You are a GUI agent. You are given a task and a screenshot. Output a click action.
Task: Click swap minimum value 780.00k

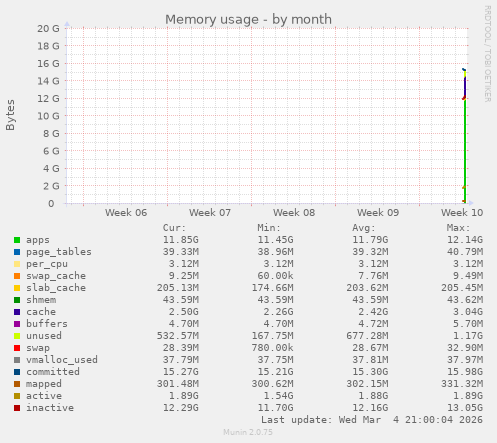click(272, 348)
